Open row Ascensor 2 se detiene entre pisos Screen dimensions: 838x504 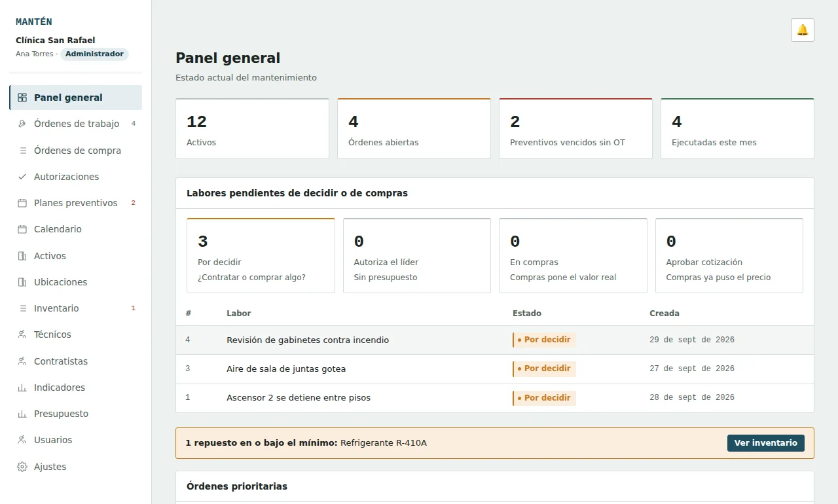[495, 398]
